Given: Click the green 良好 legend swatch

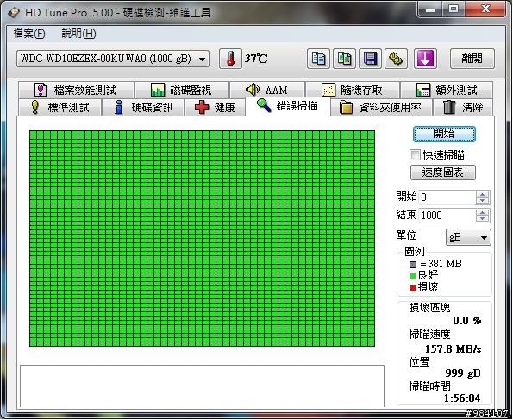Looking at the screenshot, I should [413, 276].
